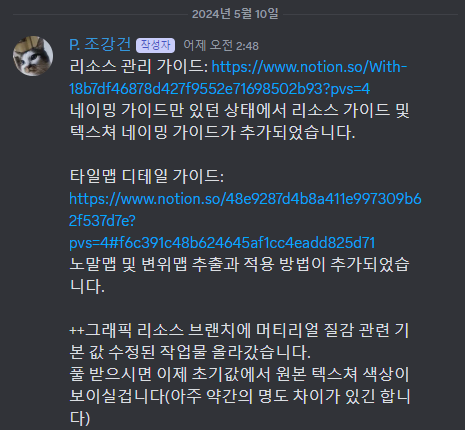Viewport: 465px width, 430px height.
Task: Click the text 타일맵 디테일 가이드:
Action: (147, 177)
